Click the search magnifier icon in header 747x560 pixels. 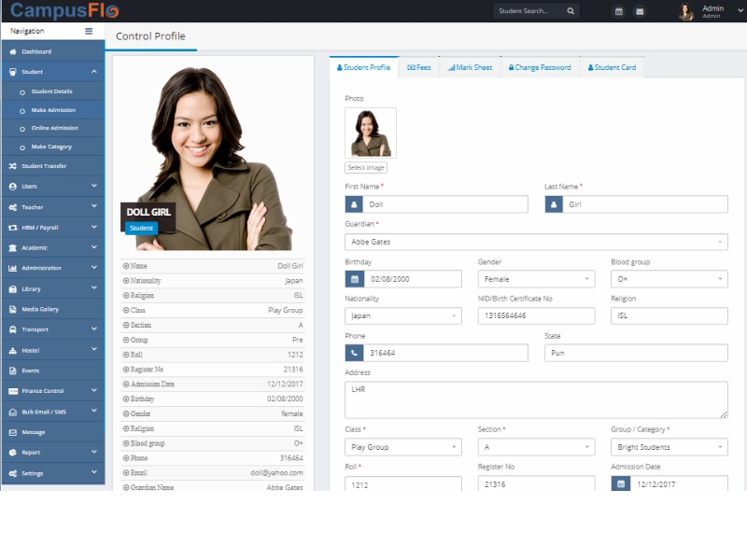[571, 11]
